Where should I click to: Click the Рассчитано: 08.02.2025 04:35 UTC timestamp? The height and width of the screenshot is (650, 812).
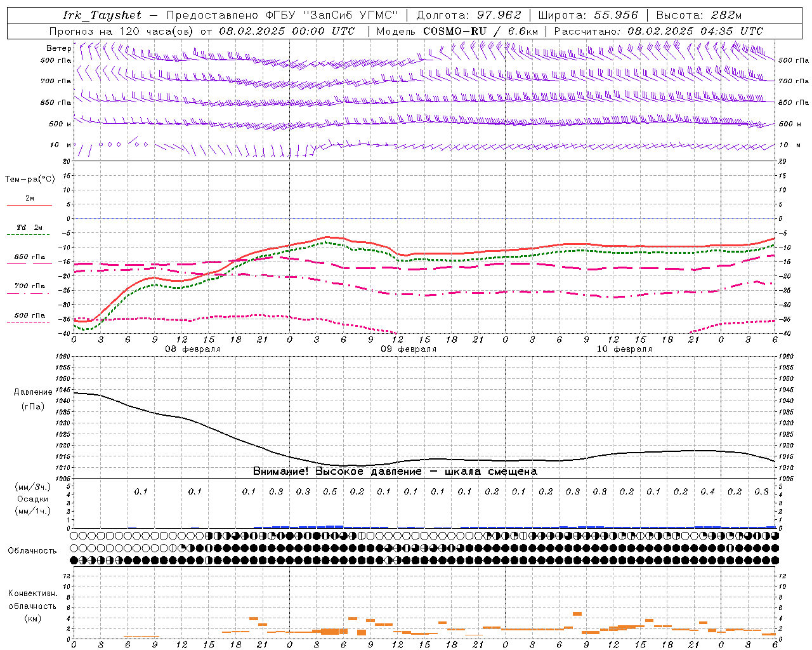pyautogui.click(x=658, y=31)
